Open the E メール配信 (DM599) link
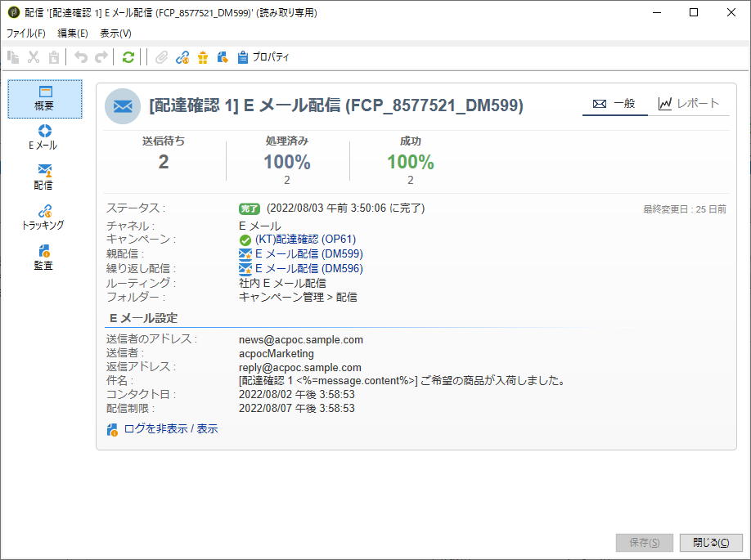Viewport: 751px width, 560px height. (309, 253)
